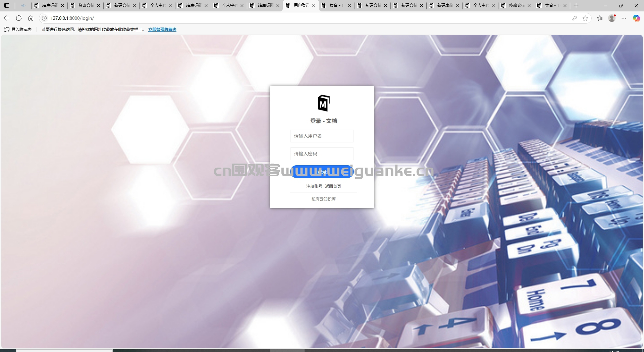Image resolution: width=644 pixels, height=352 pixels.
Task: Click the 请输入密码 password field
Action: point(322,154)
